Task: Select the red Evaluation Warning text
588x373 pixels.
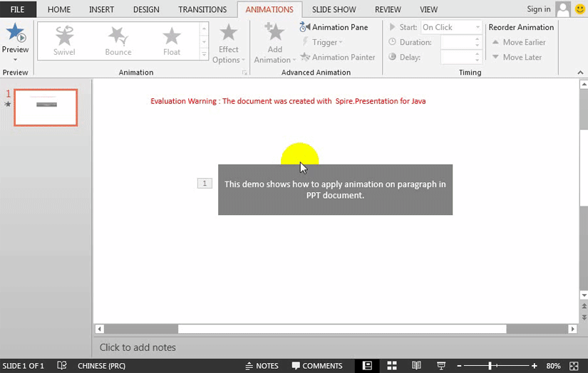Action: click(x=288, y=101)
